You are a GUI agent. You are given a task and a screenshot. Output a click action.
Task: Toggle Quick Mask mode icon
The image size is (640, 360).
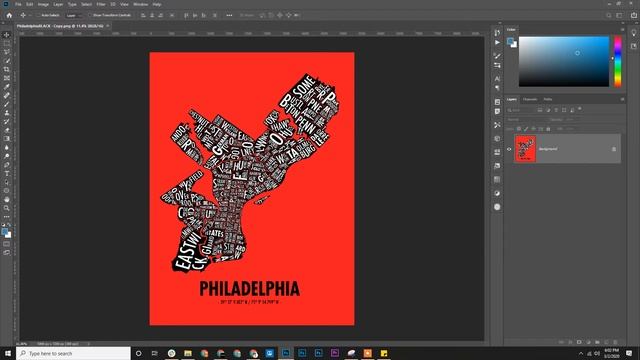(7, 244)
